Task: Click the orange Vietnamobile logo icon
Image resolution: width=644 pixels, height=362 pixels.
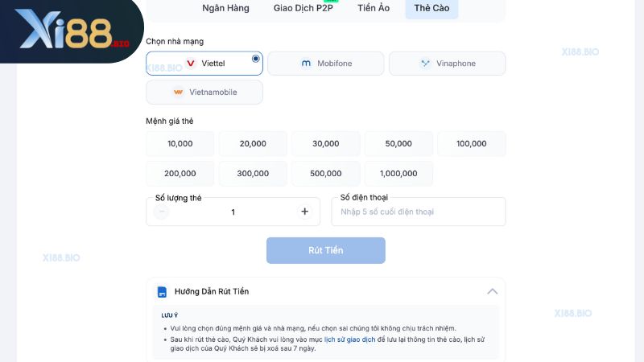Action: click(178, 92)
